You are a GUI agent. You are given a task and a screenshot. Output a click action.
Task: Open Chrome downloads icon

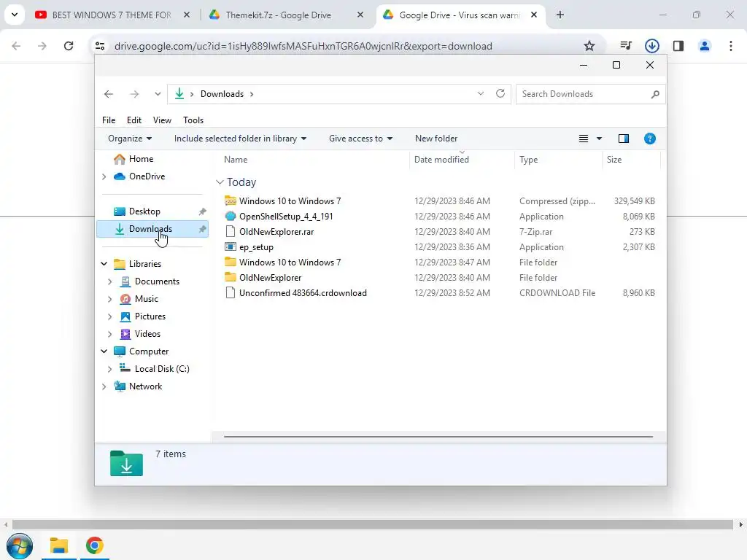(x=651, y=46)
